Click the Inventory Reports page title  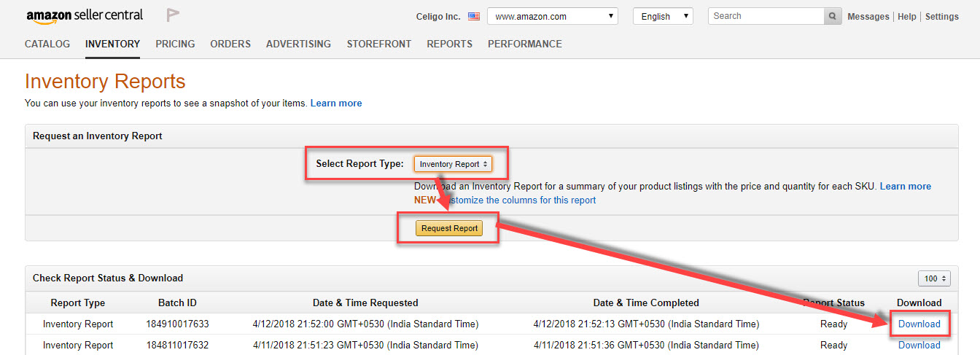coord(105,81)
